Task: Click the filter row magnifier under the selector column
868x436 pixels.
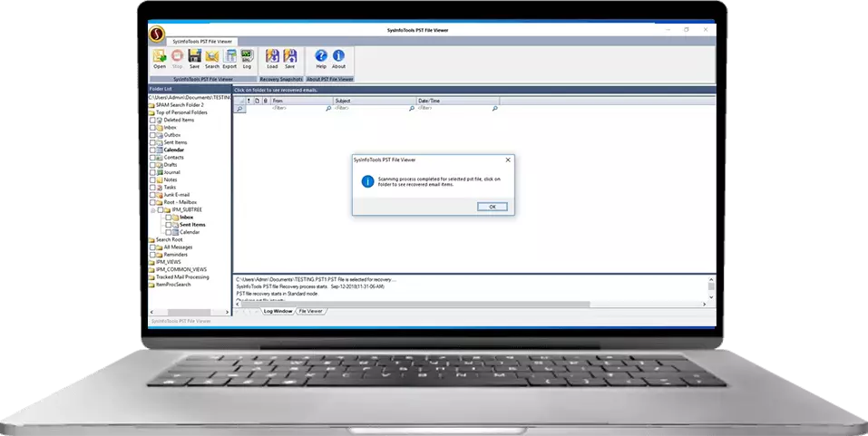Action: click(239, 109)
